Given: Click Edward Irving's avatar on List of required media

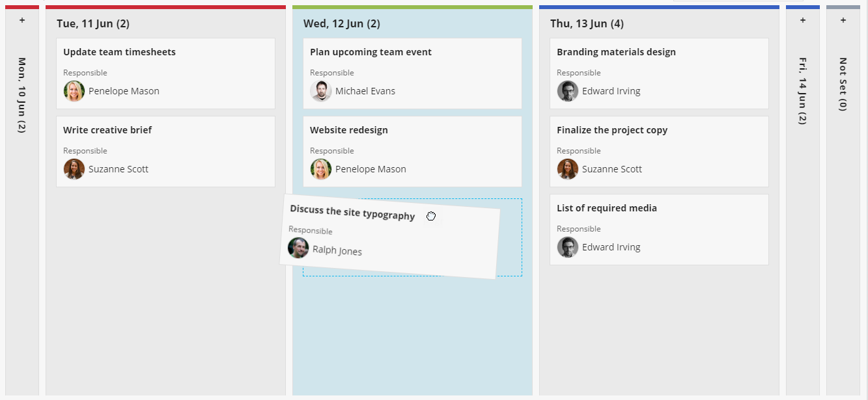Looking at the screenshot, I should pyautogui.click(x=568, y=247).
